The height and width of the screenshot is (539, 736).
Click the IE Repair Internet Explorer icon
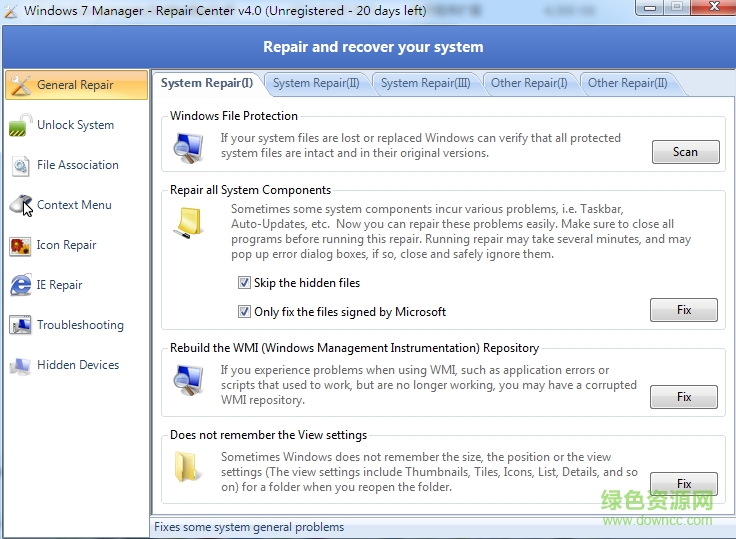click(21, 285)
